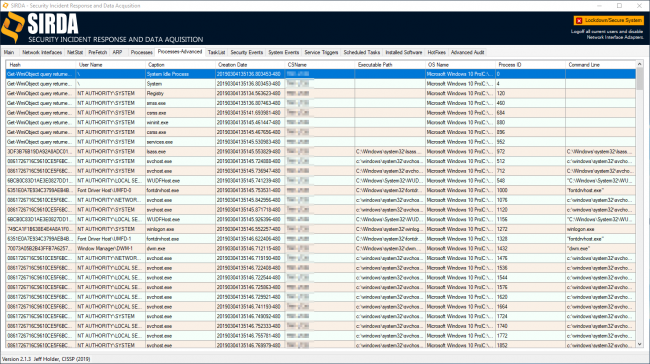Image resolution: width=650 pixels, height=364 pixels.
Task: Switch to the Service Triggers tab
Action: pos(321,52)
